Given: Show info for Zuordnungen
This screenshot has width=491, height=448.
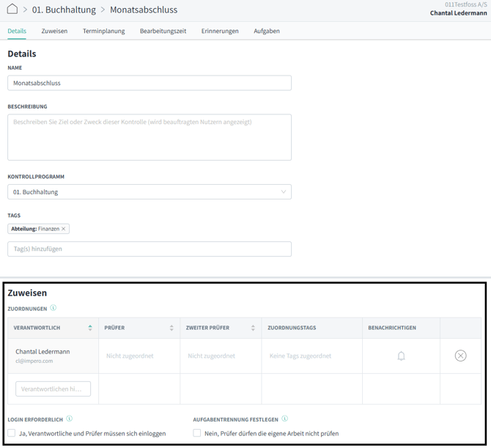Looking at the screenshot, I should coord(53,309).
